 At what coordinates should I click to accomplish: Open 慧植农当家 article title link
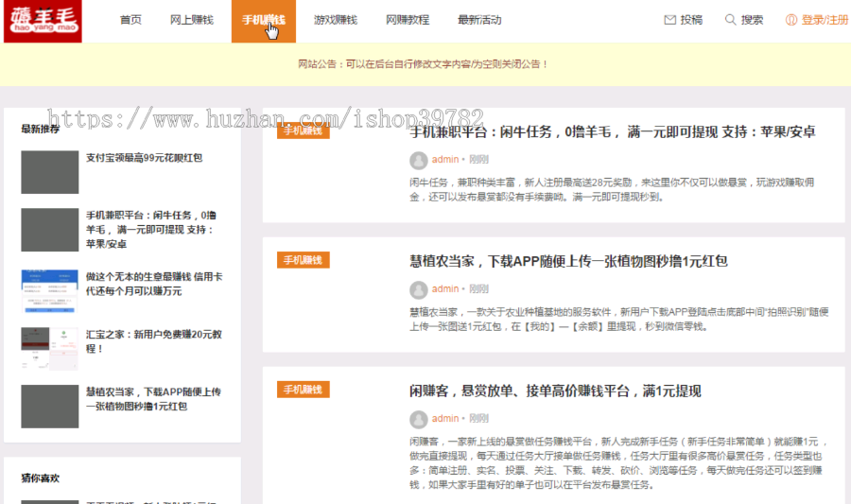click(568, 261)
